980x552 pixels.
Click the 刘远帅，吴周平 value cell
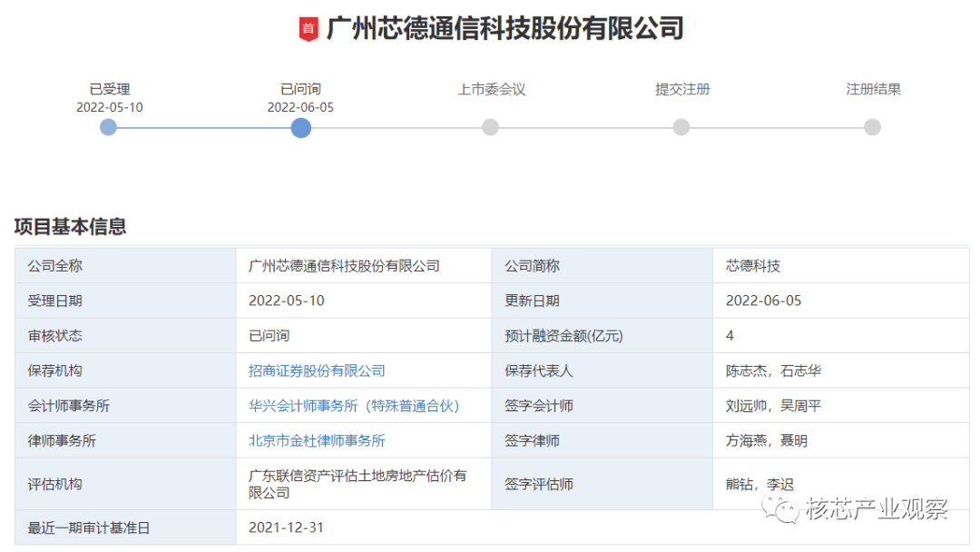point(840,406)
